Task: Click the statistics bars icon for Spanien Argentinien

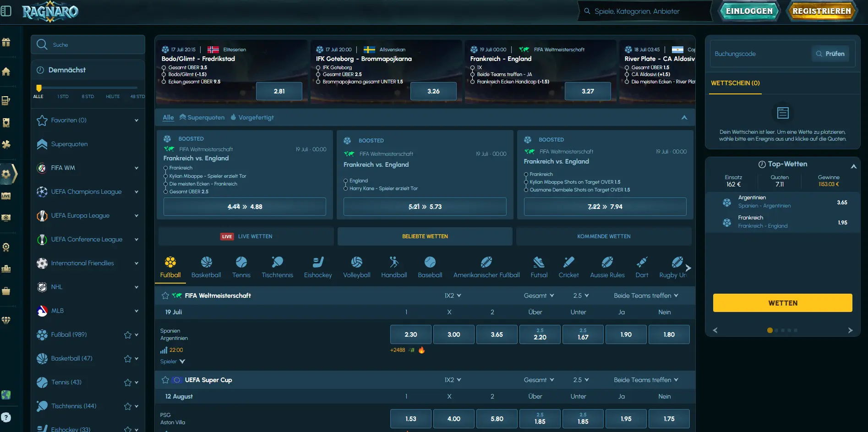Action: point(164,350)
